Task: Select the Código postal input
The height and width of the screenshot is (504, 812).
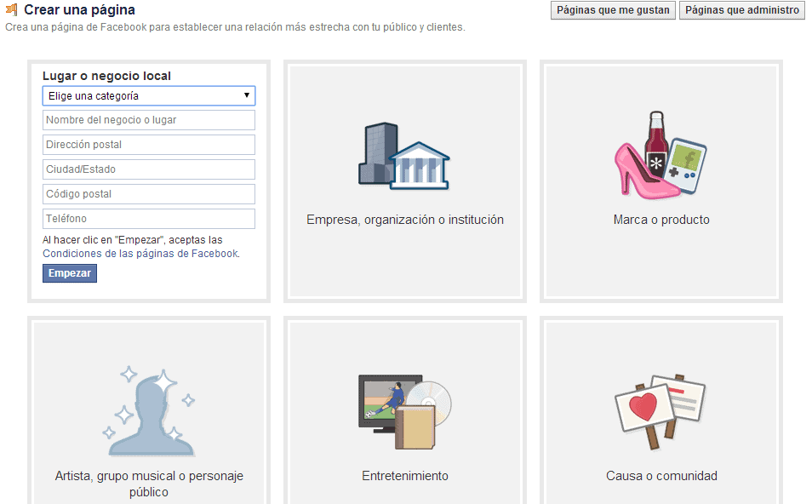Action: point(149,194)
